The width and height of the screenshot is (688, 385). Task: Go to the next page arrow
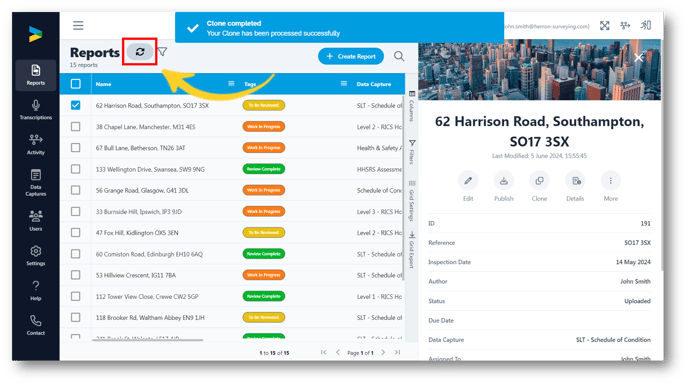click(x=383, y=353)
